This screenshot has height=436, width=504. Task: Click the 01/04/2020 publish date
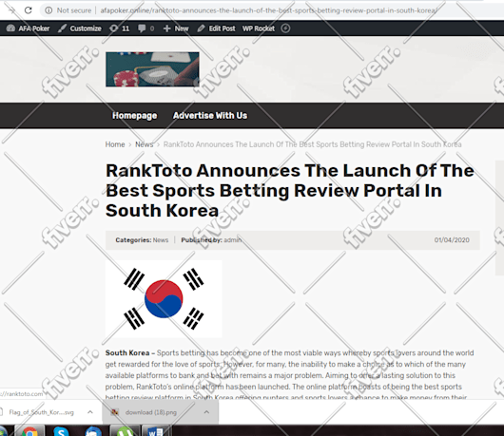pyautogui.click(x=452, y=240)
